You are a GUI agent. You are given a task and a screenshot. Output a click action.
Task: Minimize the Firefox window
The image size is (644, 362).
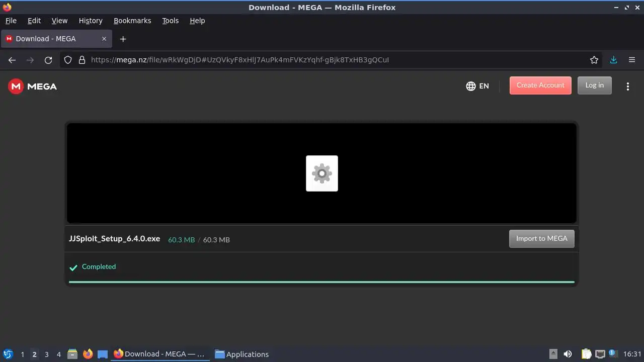pos(616,8)
